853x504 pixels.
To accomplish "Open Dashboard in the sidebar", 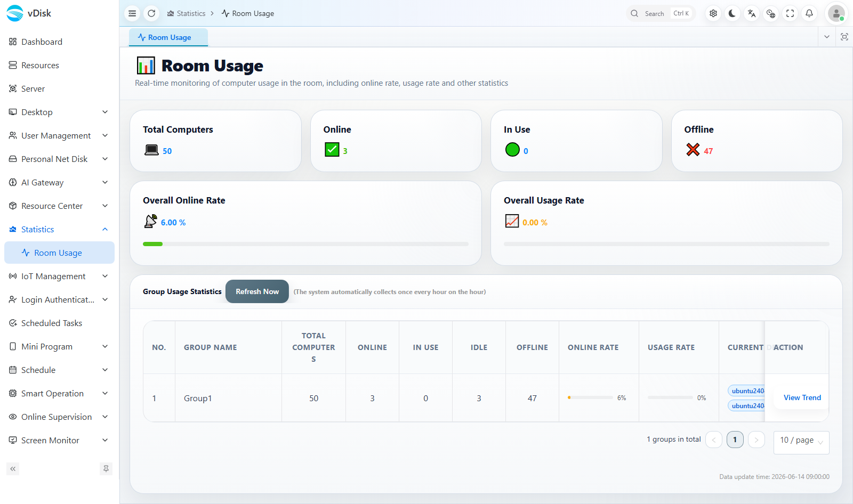I will coord(59,42).
